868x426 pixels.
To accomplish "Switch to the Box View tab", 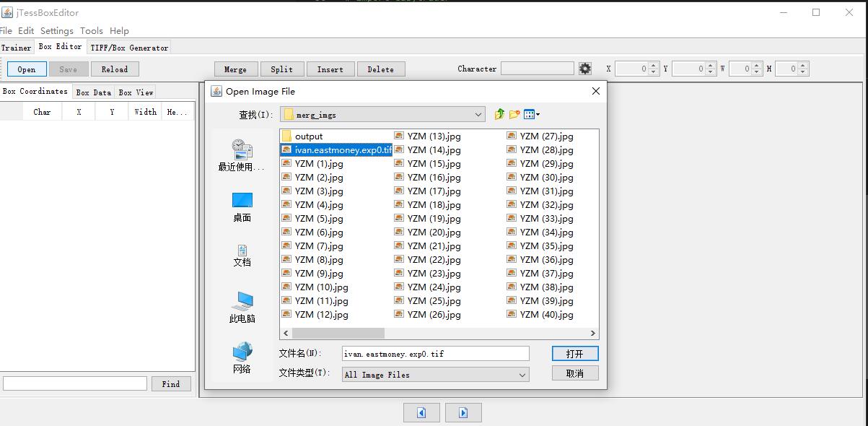I will pos(136,92).
